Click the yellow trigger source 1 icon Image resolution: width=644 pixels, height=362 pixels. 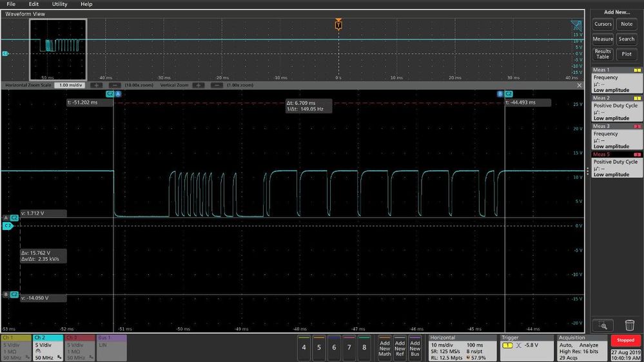[x=507, y=346]
